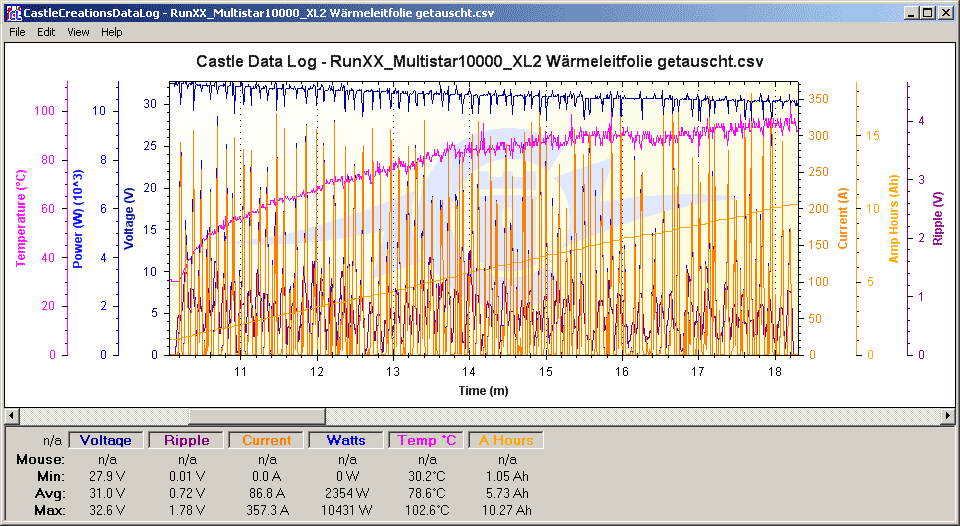960x526 pixels.
Task: Toggle the Voltage series button
Action: tap(105, 440)
